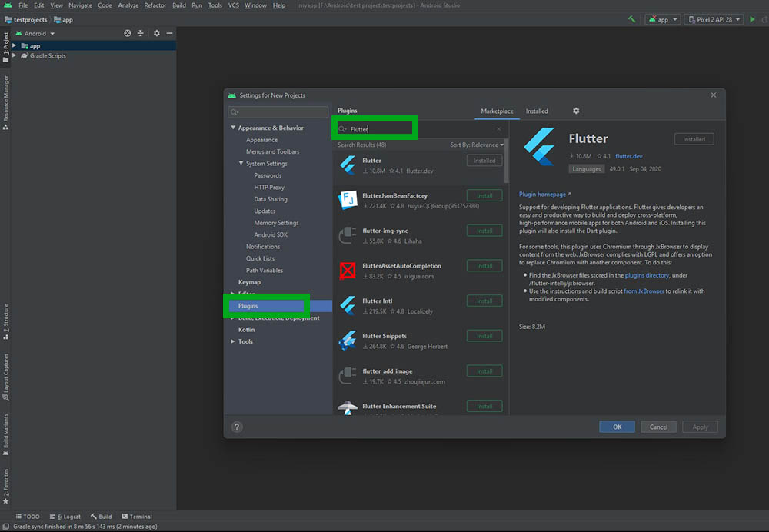This screenshot has height=532, width=769.
Task: Open the Refactor menu
Action: tap(155, 5)
